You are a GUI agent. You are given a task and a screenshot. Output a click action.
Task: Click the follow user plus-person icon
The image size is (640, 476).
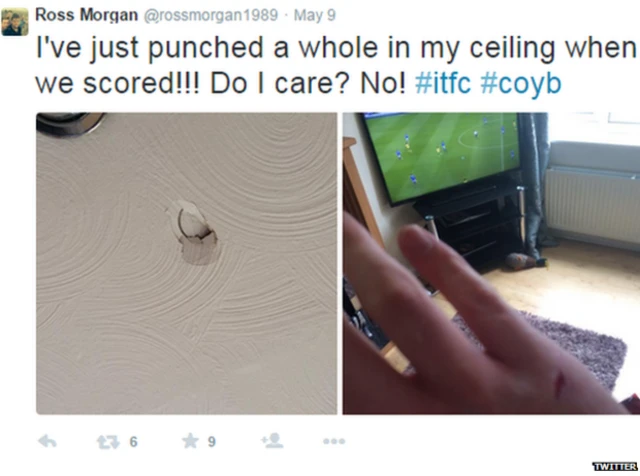[272, 440]
